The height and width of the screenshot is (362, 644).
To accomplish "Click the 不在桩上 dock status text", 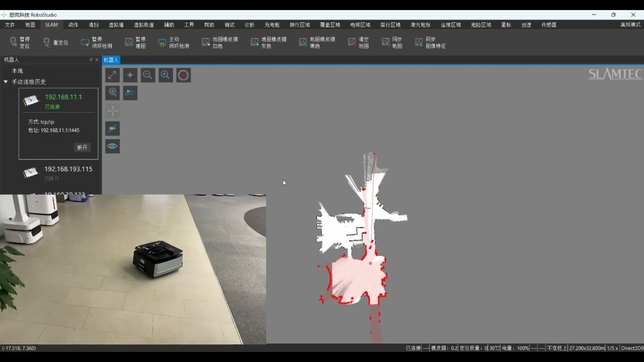I will [x=557, y=348].
